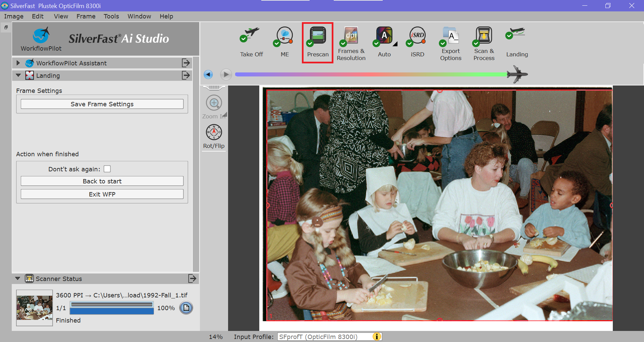This screenshot has height=342, width=644.
Task: Click the airplane marker at progress end
Action: tap(517, 74)
